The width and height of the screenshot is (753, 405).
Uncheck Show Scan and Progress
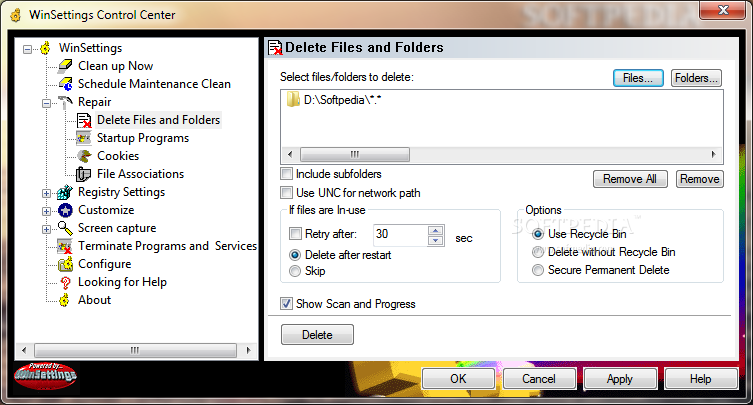287,304
